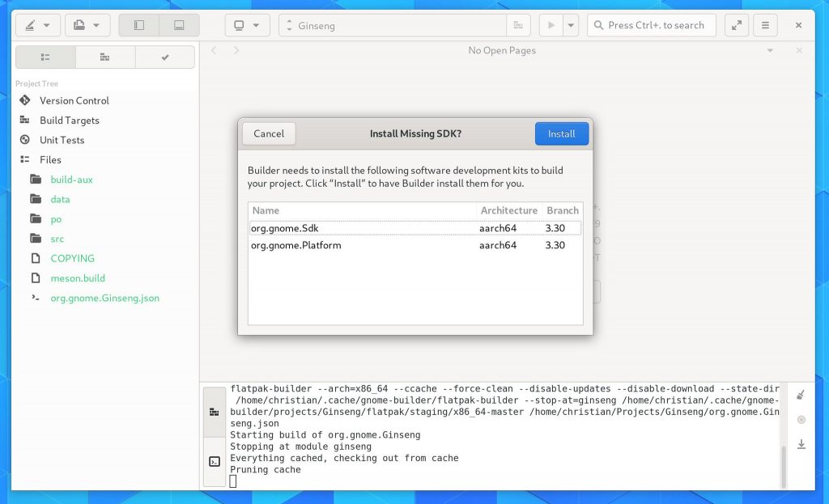Image resolution: width=829 pixels, height=504 pixels.
Task: Close the current page with the small X
Action: pyautogui.click(x=799, y=51)
